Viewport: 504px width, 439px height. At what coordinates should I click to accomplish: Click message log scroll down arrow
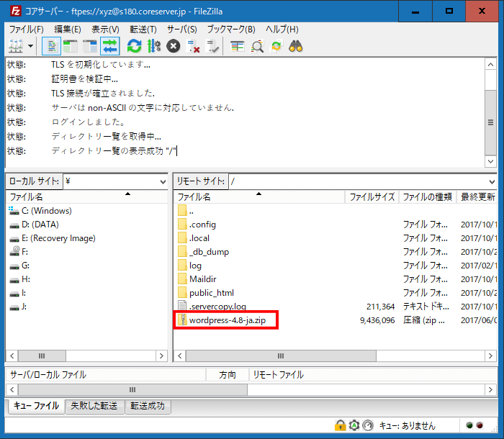[x=490, y=161]
